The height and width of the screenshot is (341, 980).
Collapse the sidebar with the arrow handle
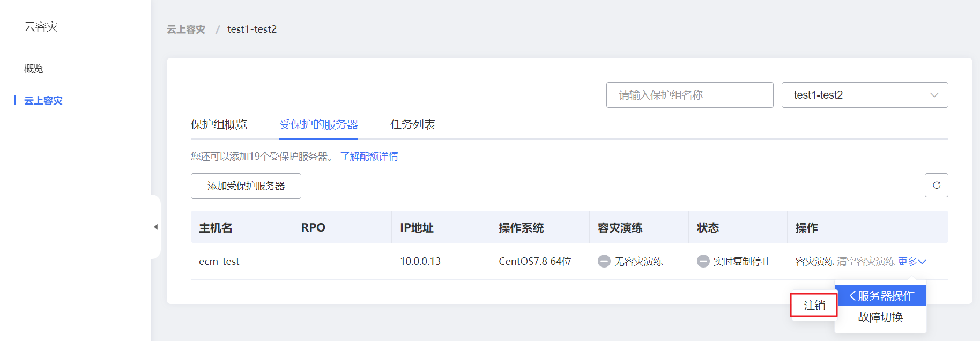point(156,227)
